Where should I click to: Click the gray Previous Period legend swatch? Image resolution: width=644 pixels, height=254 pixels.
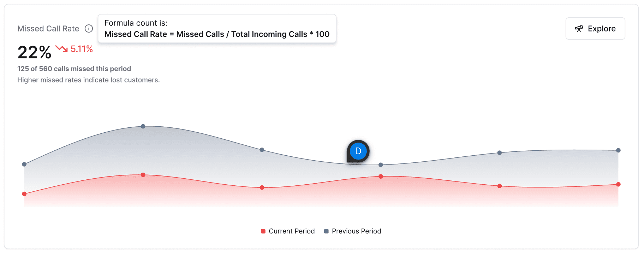click(326, 231)
